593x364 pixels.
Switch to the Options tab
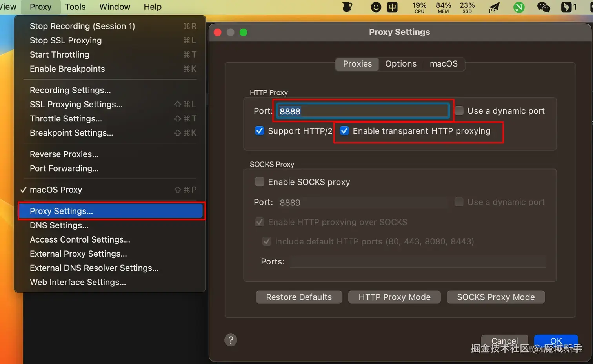401,64
